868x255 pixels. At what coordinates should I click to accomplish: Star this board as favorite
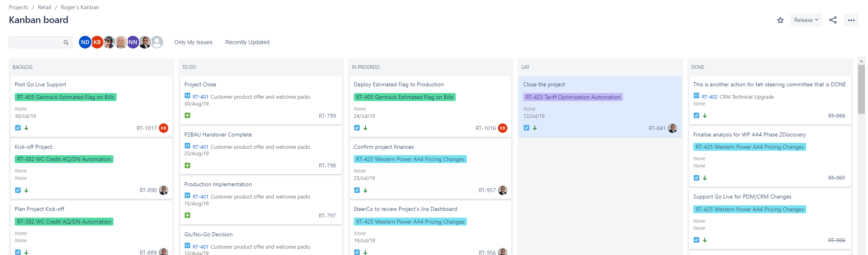click(x=780, y=20)
